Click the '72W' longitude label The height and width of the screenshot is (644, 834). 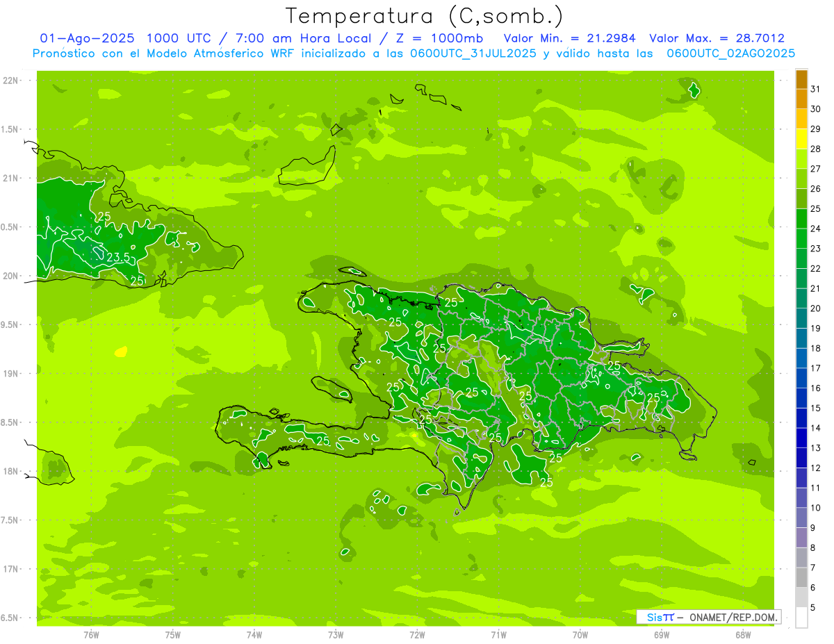pyautogui.click(x=417, y=634)
